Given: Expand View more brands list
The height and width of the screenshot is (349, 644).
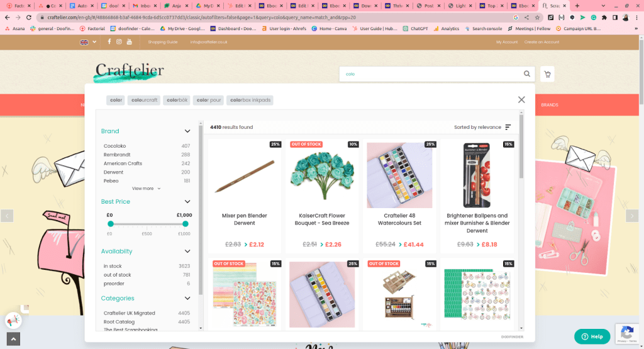Looking at the screenshot, I should (x=146, y=189).
